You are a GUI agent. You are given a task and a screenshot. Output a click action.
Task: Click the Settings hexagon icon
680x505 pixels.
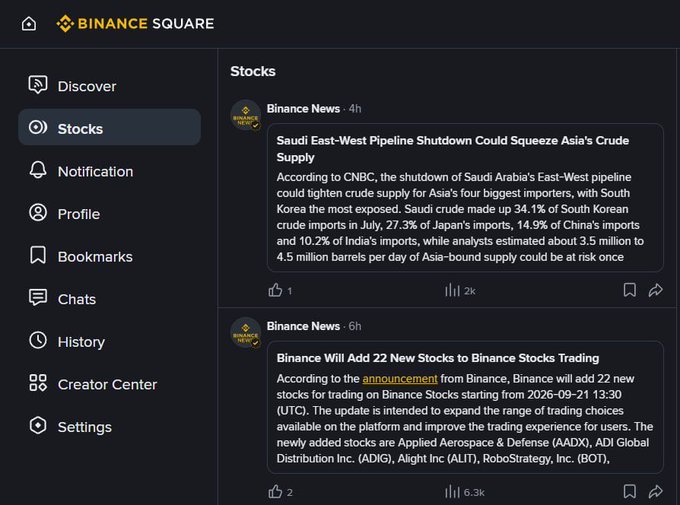click(38, 426)
